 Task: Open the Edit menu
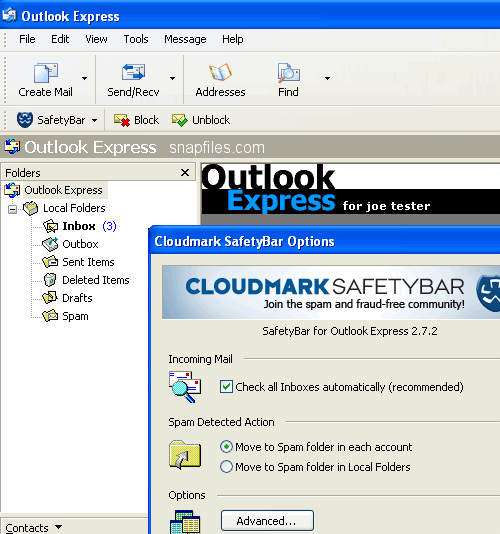(60, 39)
